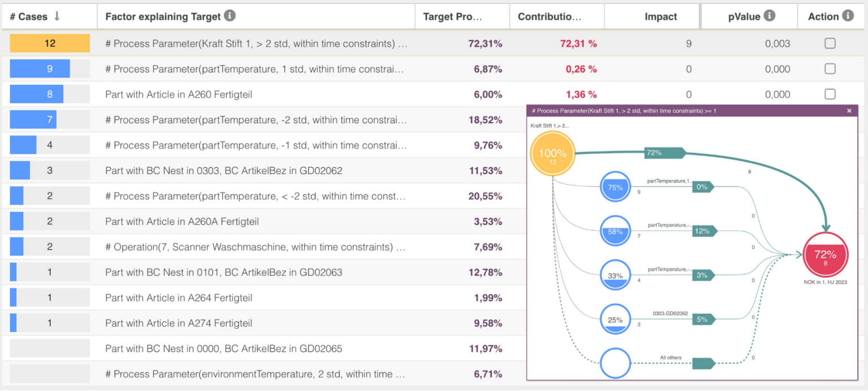The height and width of the screenshot is (392, 868).
Task: Click the empty All others circle node
Action: coord(615,363)
